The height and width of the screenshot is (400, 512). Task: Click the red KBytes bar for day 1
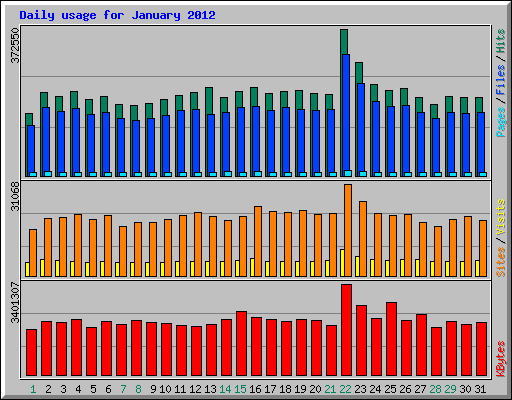[31, 353]
